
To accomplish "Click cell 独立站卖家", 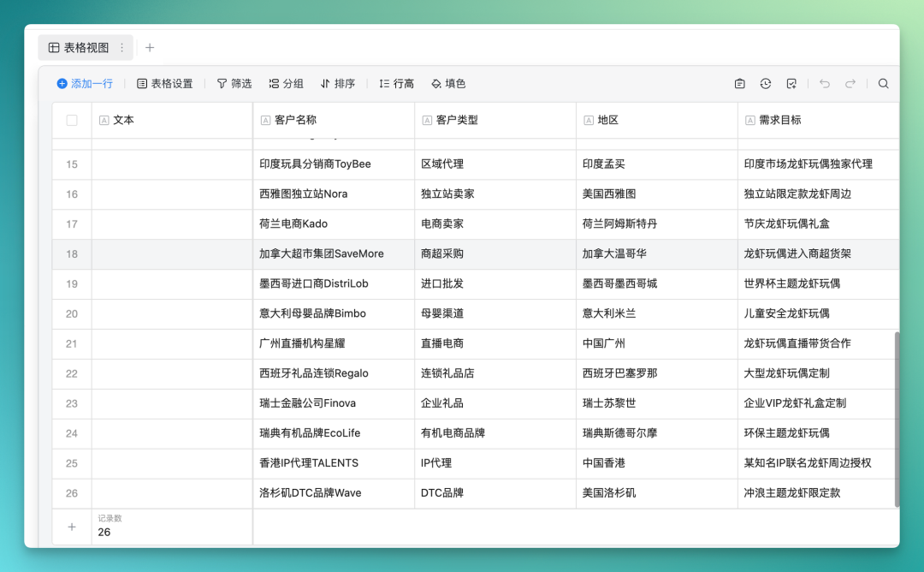I will click(495, 194).
